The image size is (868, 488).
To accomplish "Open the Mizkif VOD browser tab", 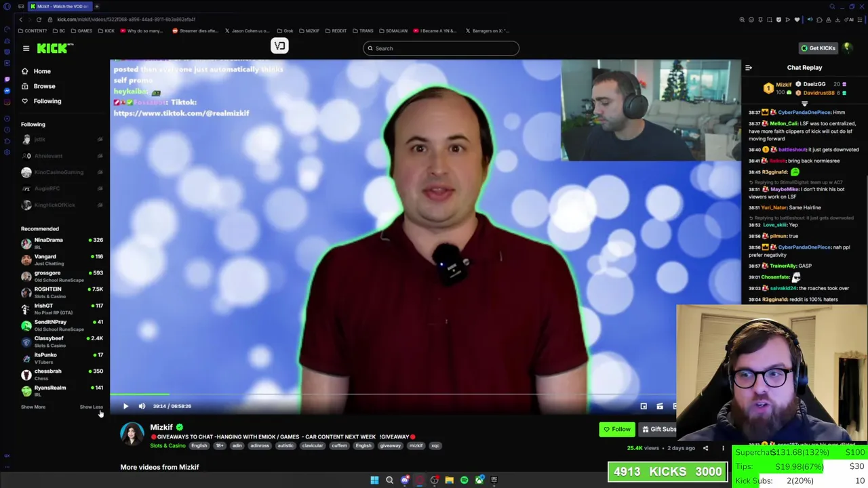I will click(x=59, y=6).
